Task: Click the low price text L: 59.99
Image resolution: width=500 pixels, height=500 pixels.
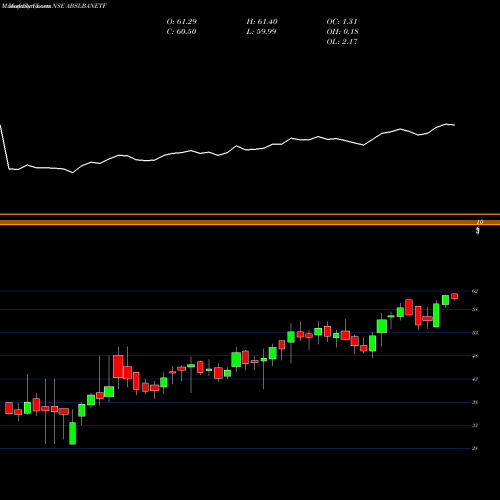Action: (262, 32)
